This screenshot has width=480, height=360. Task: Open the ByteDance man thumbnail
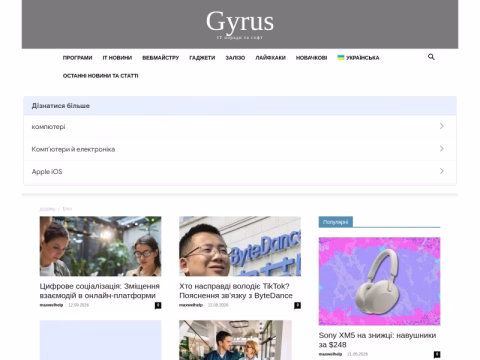[240, 246]
